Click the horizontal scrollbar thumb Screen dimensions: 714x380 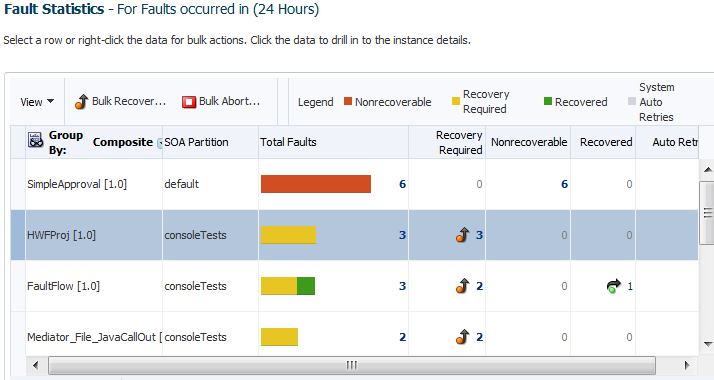[x=352, y=365]
